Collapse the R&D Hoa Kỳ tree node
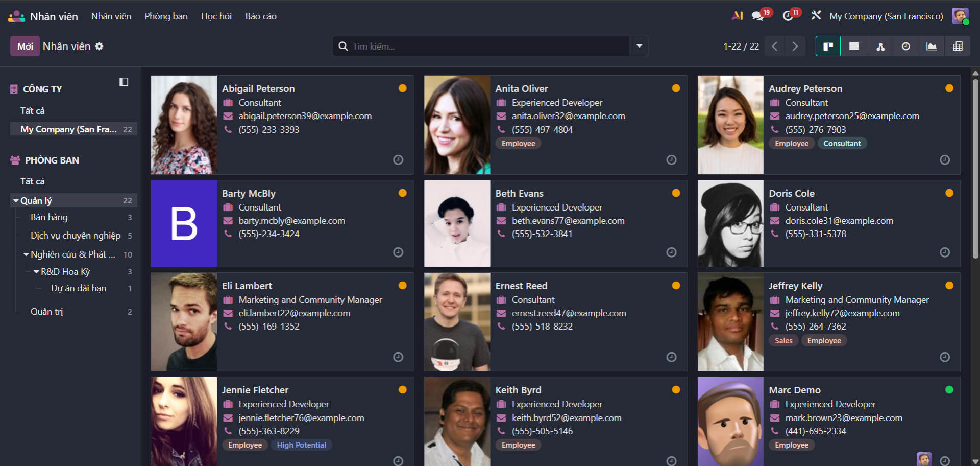 point(36,272)
